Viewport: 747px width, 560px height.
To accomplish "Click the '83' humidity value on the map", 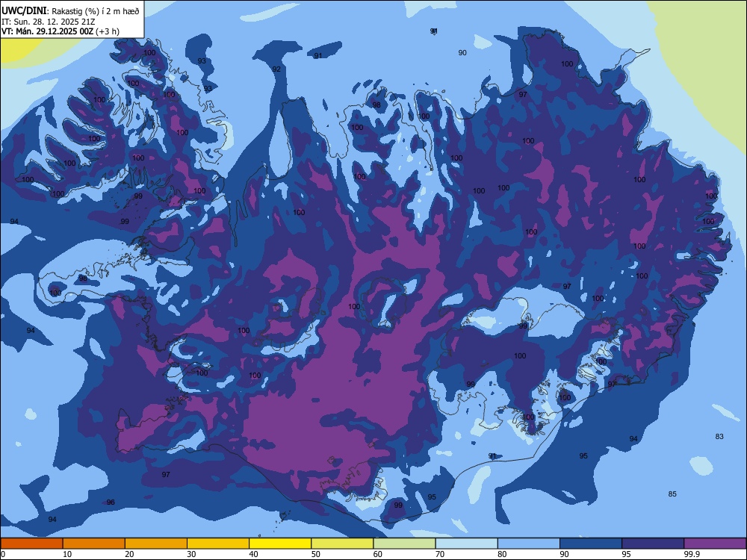I will [x=719, y=436].
